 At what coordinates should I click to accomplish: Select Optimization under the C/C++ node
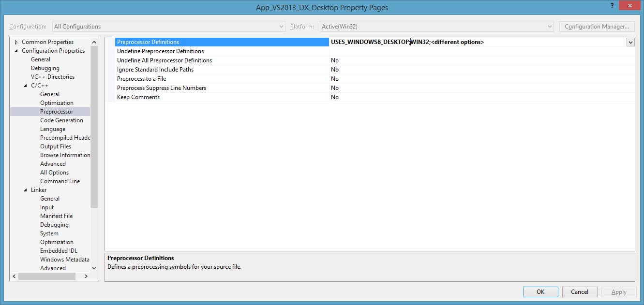tap(57, 103)
